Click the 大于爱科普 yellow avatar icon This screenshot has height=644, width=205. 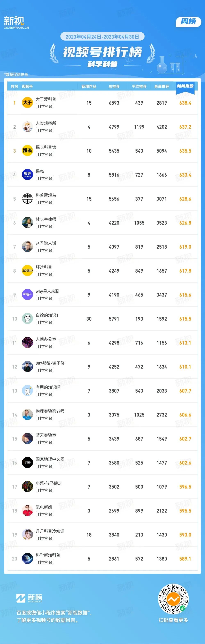point(27,103)
